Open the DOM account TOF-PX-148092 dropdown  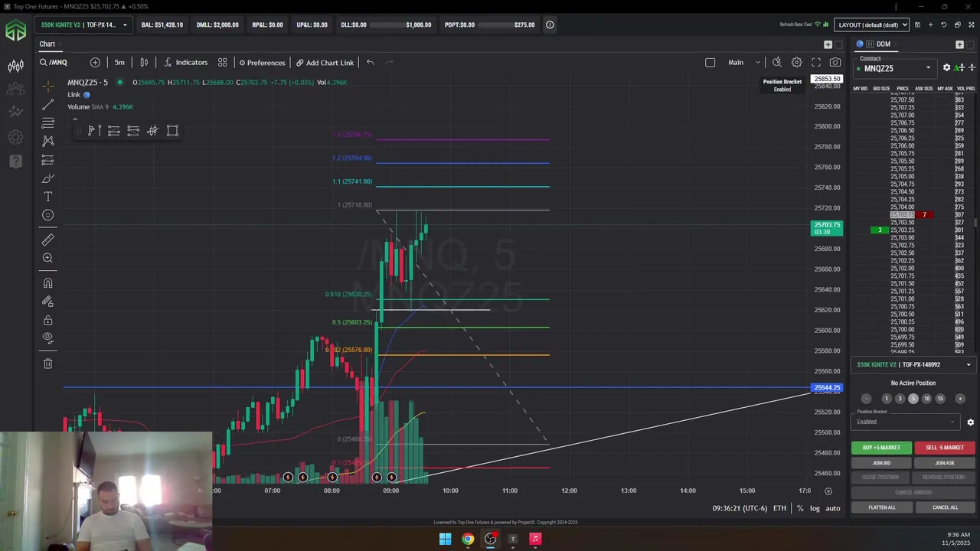pyautogui.click(x=914, y=365)
